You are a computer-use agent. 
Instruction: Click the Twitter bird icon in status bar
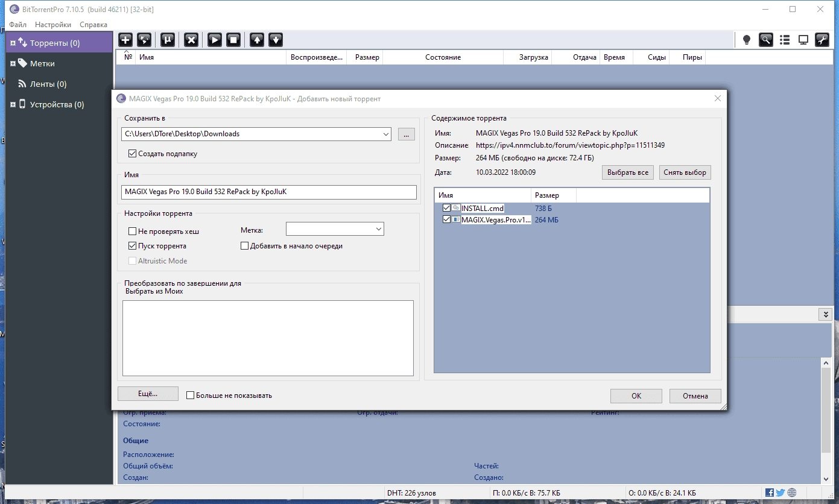pos(780,493)
